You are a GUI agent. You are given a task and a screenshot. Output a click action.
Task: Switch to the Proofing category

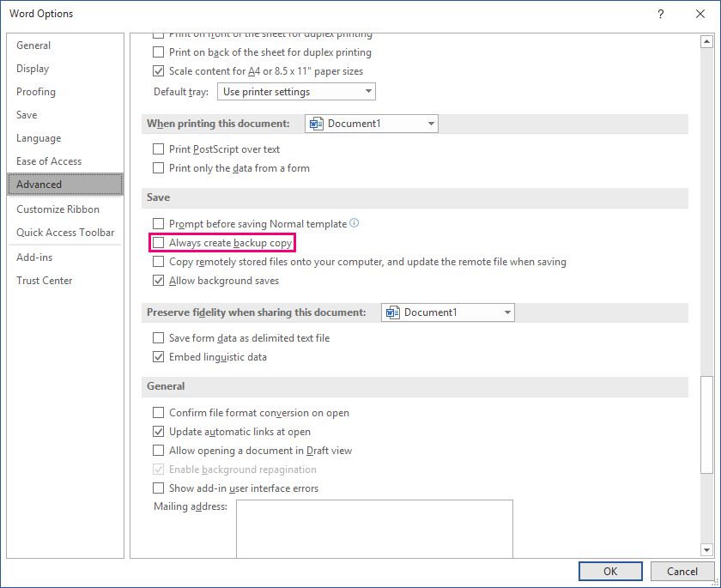65,92
